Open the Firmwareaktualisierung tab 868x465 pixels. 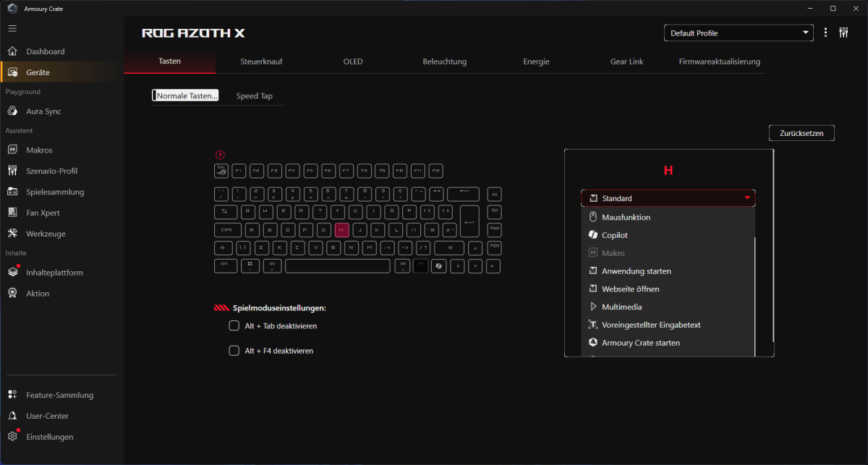[719, 61]
